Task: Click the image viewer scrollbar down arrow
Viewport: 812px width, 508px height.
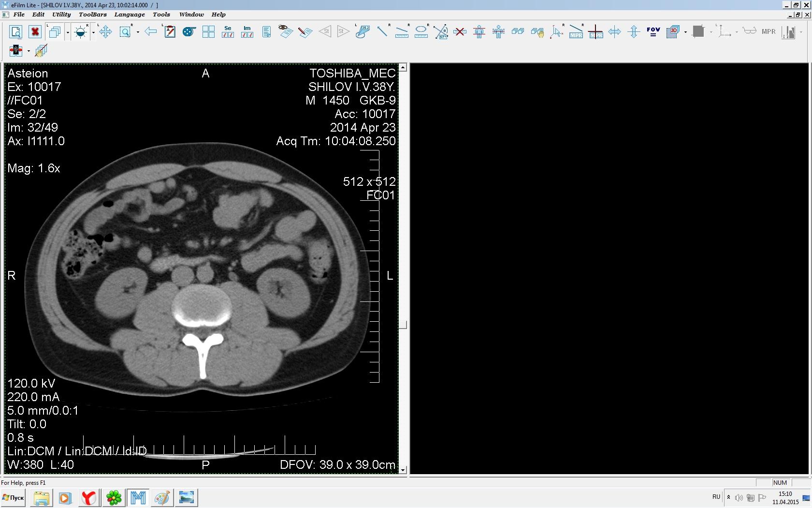Action: [403, 470]
